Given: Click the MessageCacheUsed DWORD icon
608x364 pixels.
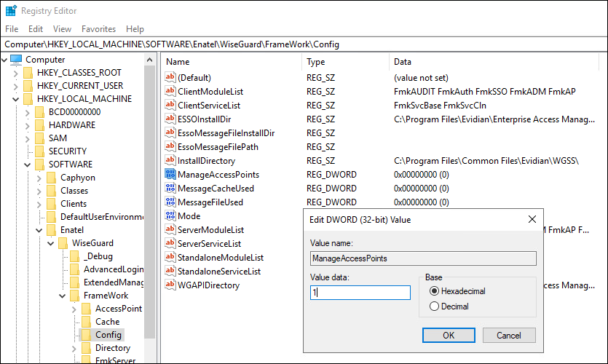Looking at the screenshot, I should point(170,189).
